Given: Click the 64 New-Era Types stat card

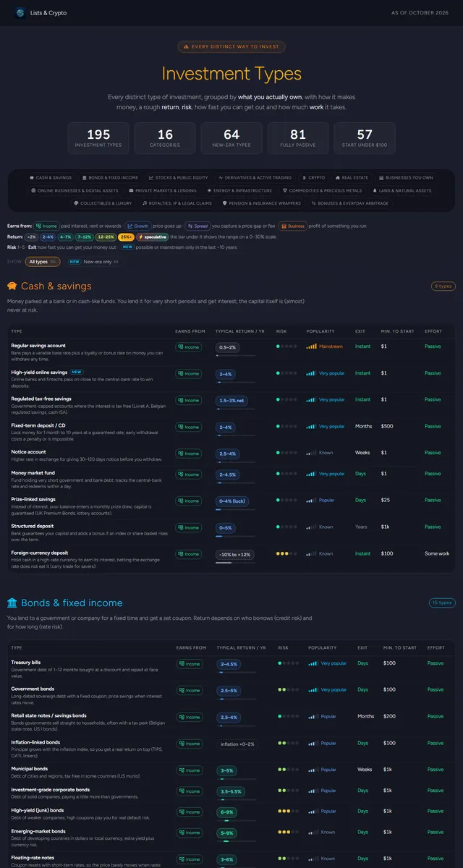Looking at the screenshot, I should click(x=231, y=137).
